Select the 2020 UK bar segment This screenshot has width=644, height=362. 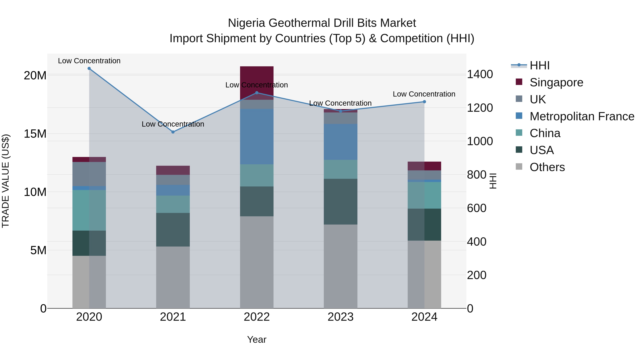(89, 174)
